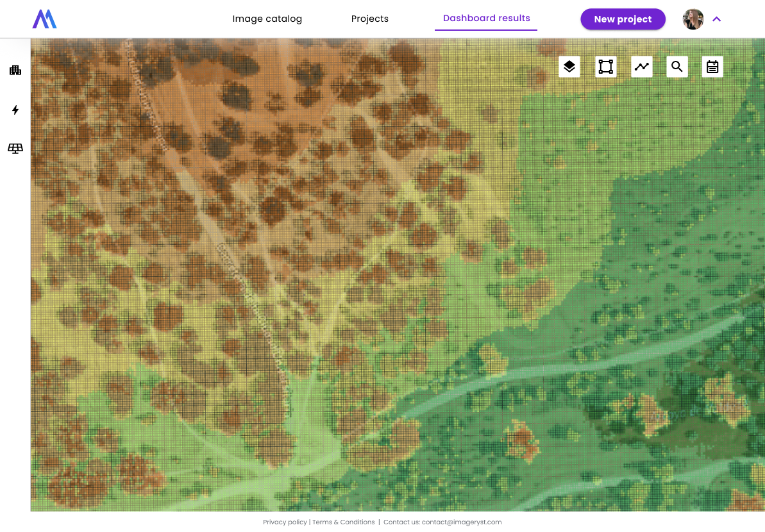Click the contact@imageryst.com email link
This screenshot has height=532, width=765.
(x=462, y=522)
